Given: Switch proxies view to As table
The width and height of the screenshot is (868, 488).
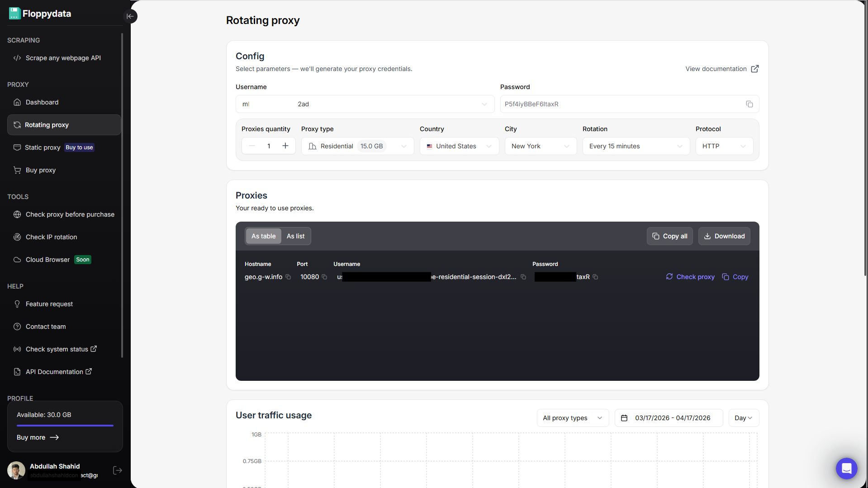Looking at the screenshot, I should click(263, 236).
